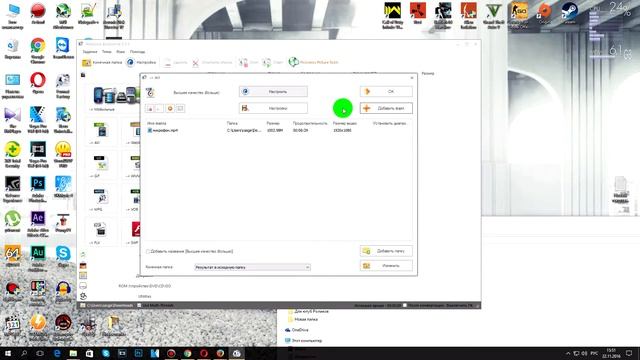Toggle Use Multi-Threads checkbox in status bar
640x360 pixels.
(139, 305)
